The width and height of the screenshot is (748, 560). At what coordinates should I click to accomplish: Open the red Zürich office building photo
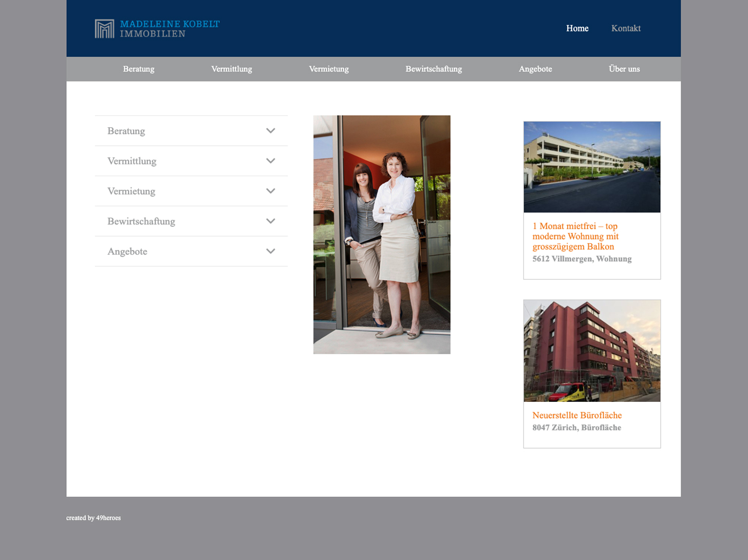(592, 351)
